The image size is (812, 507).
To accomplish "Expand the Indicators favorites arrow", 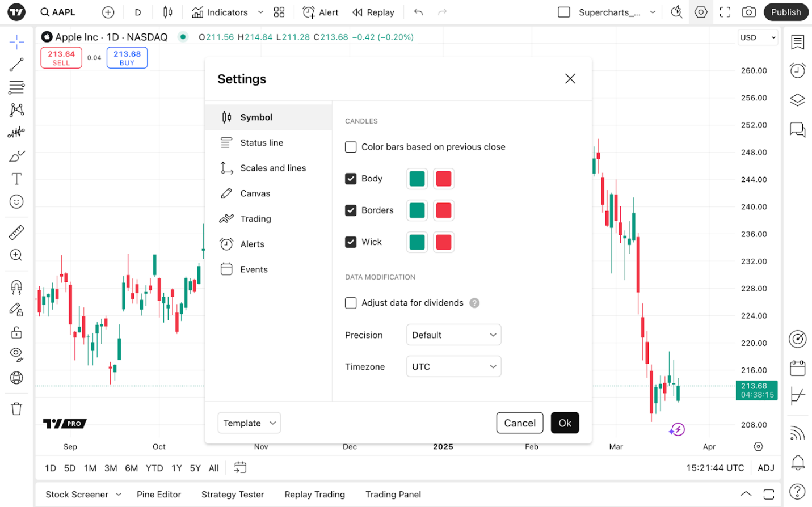I will (x=260, y=12).
